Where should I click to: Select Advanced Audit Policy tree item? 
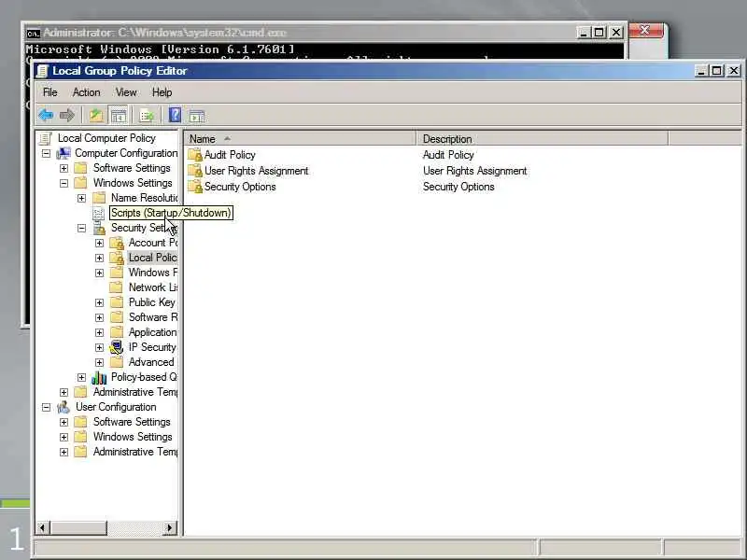[151, 362]
